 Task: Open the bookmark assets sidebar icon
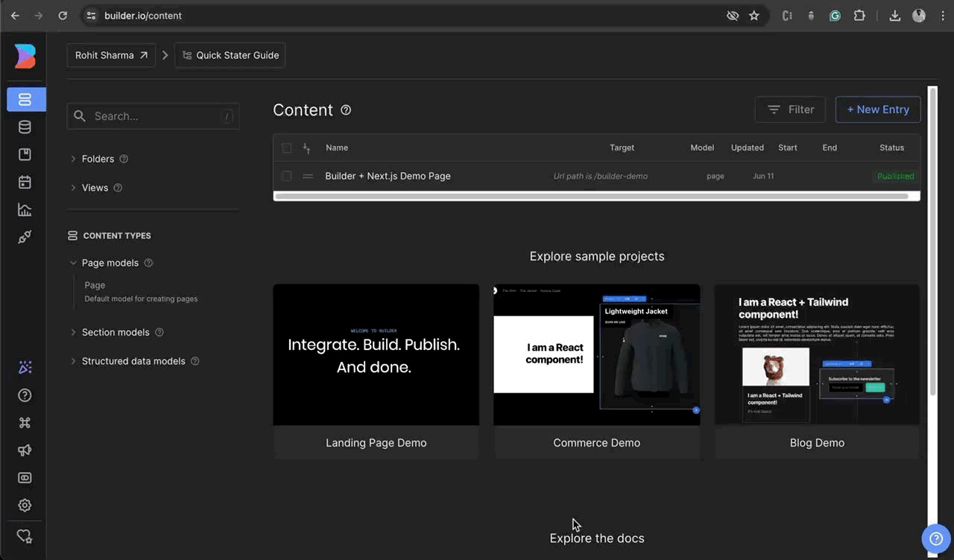[25, 155]
